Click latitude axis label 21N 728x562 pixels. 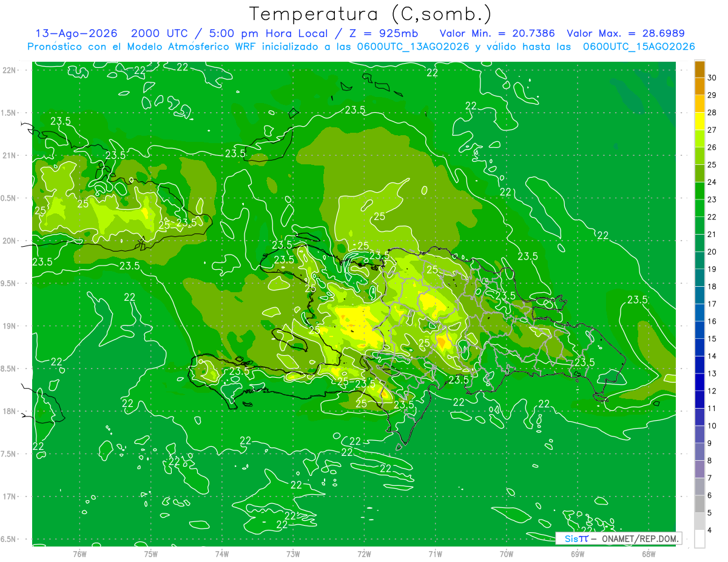(9, 155)
